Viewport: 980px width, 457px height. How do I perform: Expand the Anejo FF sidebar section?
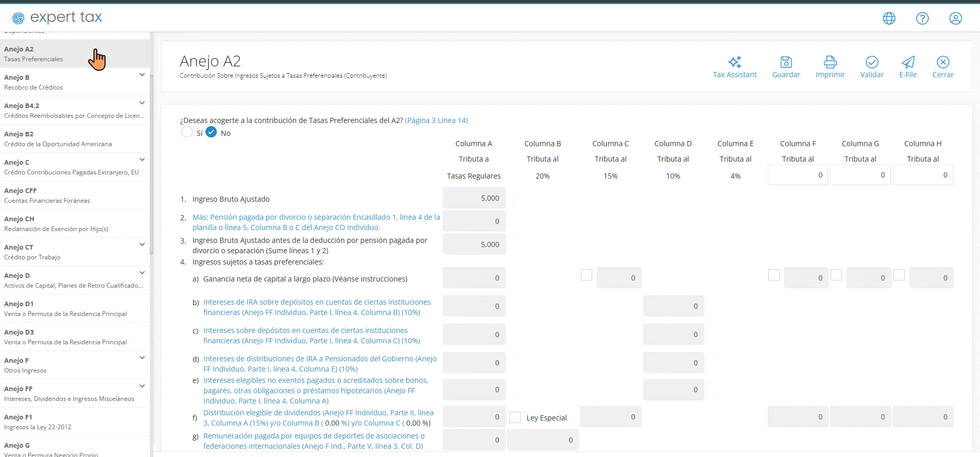tap(142, 386)
